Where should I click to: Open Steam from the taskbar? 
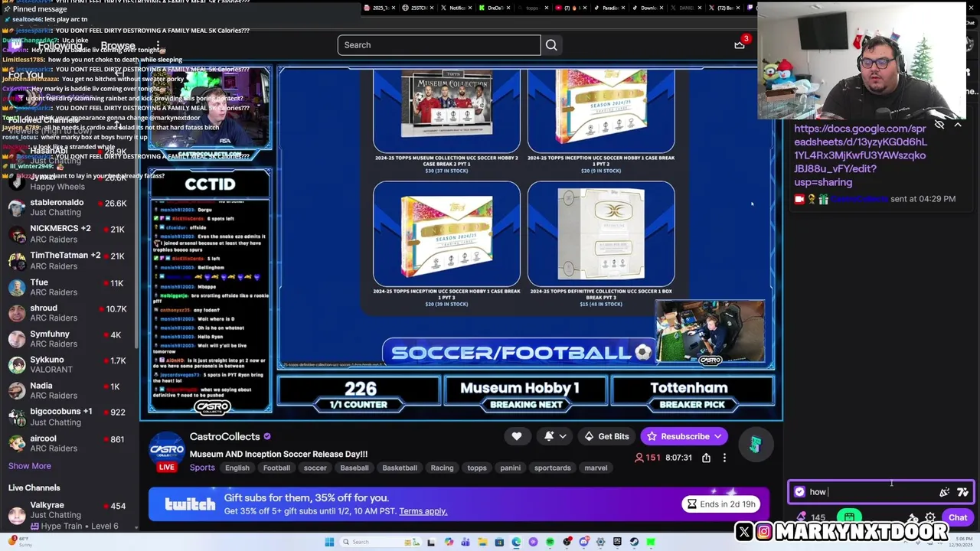(634, 542)
